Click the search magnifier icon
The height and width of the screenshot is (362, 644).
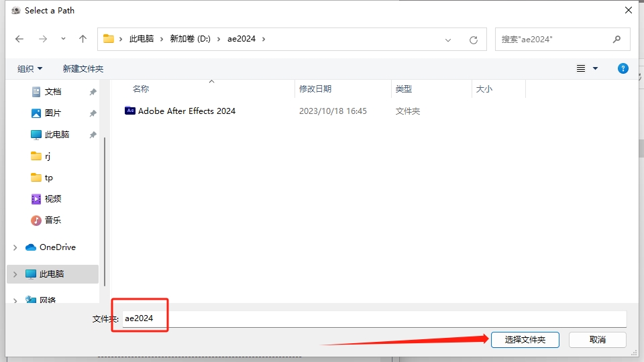pyautogui.click(x=616, y=39)
